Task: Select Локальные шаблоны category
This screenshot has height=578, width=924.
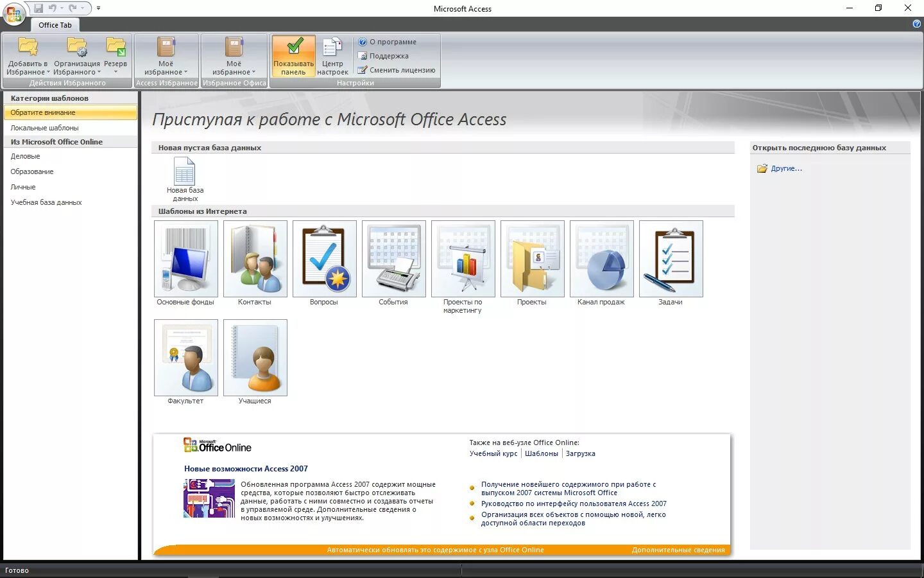Action: point(71,128)
